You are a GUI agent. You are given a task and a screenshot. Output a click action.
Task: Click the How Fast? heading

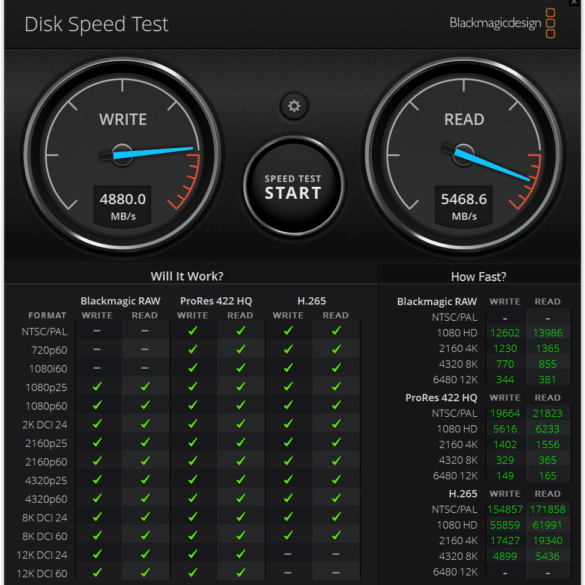coord(478,277)
